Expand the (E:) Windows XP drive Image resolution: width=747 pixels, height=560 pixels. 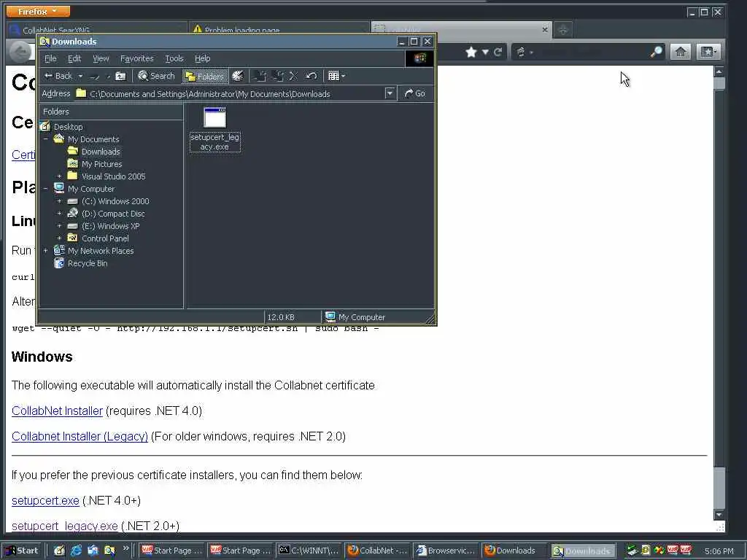point(60,226)
